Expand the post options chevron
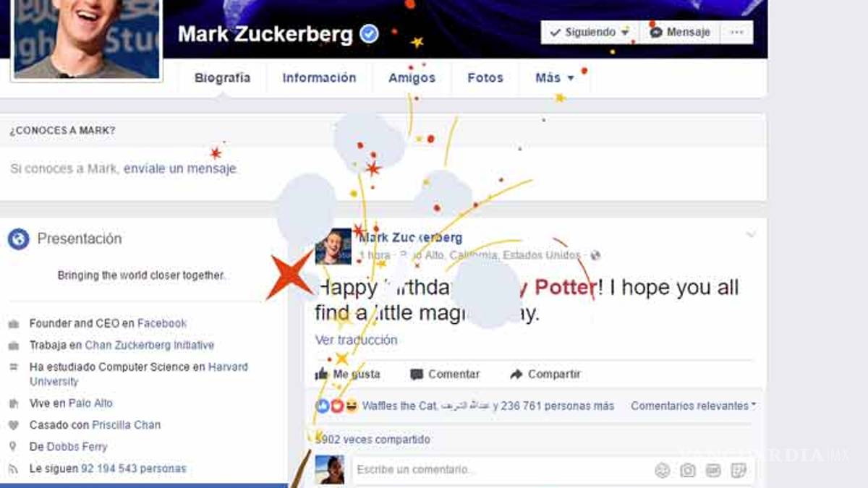868x488 pixels. tap(751, 235)
